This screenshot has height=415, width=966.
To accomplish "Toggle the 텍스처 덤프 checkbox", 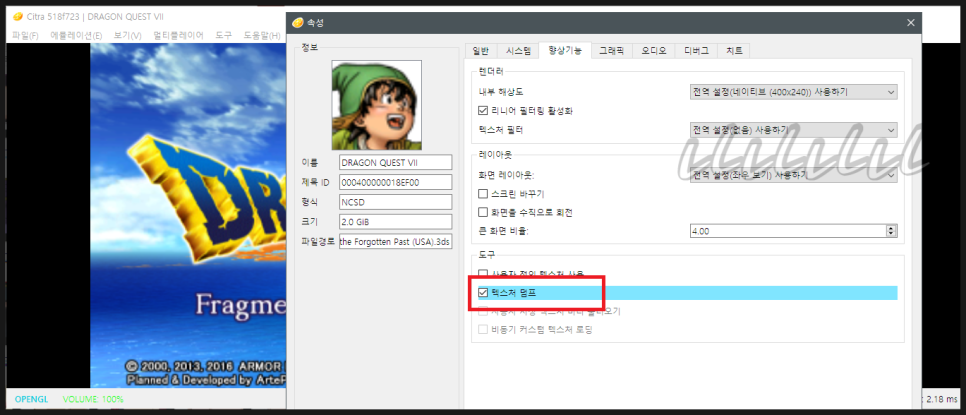I will (x=484, y=292).
